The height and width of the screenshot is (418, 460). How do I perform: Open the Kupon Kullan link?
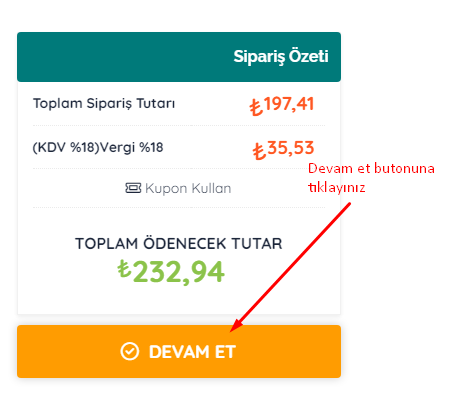pos(178,188)
